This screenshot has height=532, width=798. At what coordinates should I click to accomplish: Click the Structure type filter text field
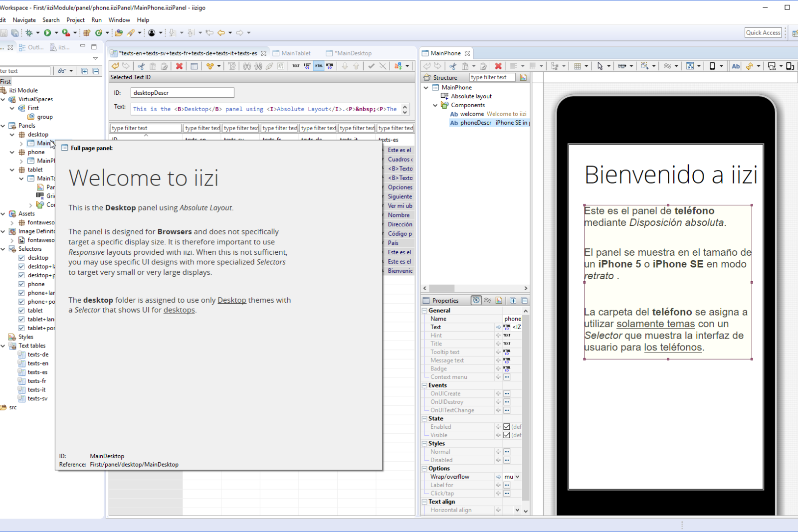pyautogui.click(x=492, y=77)
